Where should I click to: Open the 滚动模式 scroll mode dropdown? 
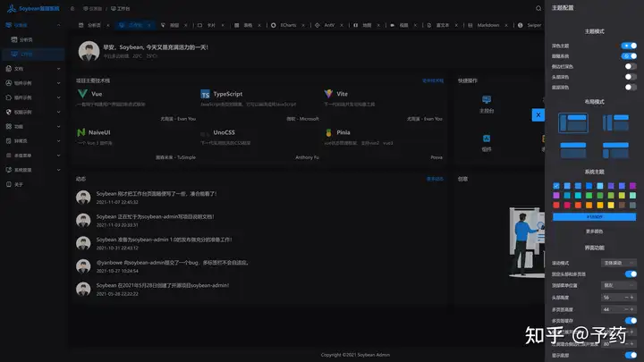pyautogui.click(x=619, y=263)
